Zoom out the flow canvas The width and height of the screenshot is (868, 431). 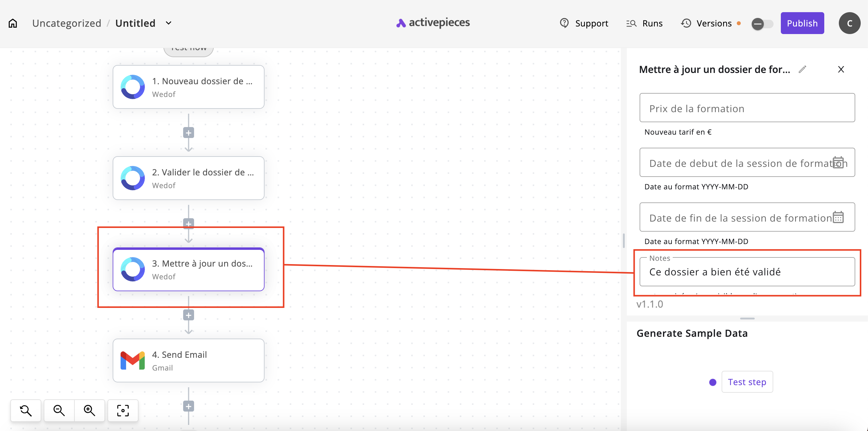[x=59, y=410]
